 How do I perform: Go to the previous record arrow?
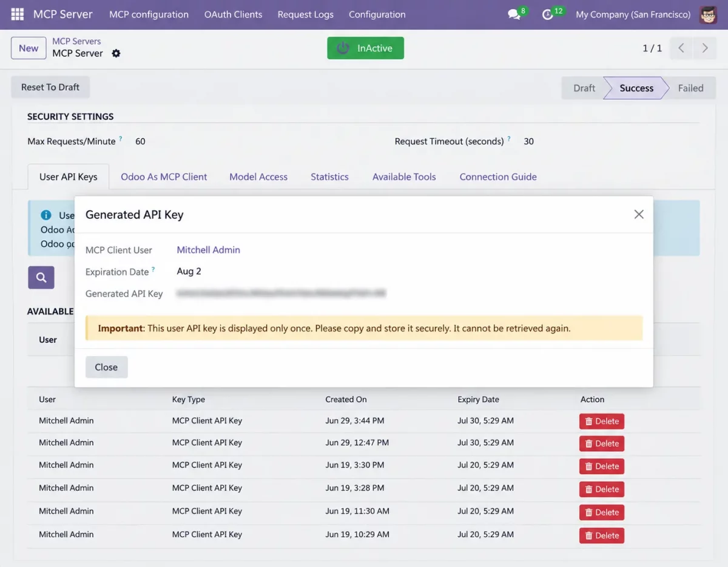(x=681, y=49)
